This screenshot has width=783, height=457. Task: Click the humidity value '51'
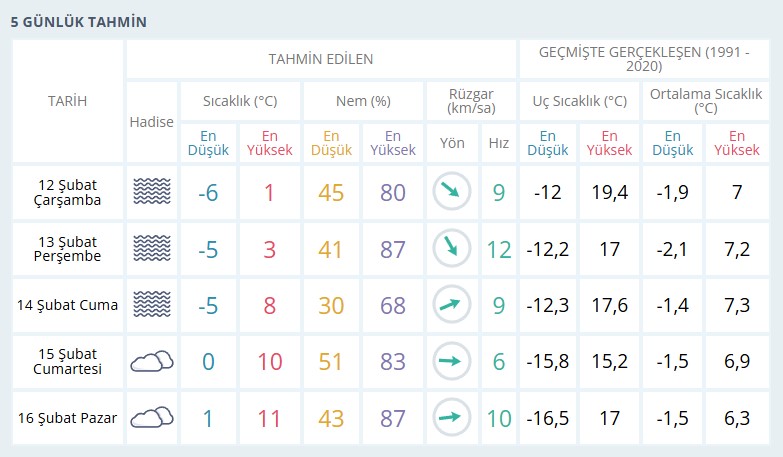331,362
